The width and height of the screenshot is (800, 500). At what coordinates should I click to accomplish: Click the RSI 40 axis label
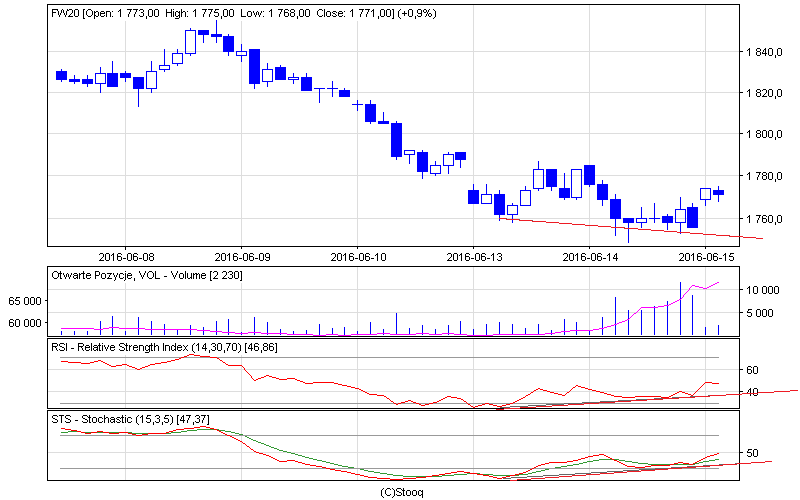pos(752,392)
